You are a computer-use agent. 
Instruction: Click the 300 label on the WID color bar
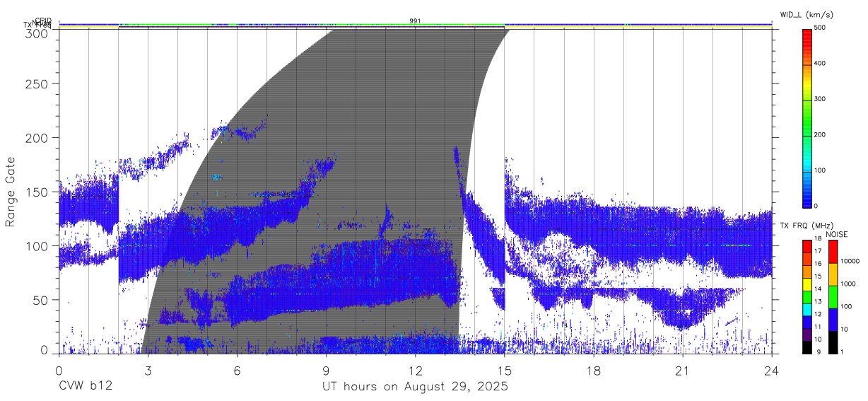821,100
